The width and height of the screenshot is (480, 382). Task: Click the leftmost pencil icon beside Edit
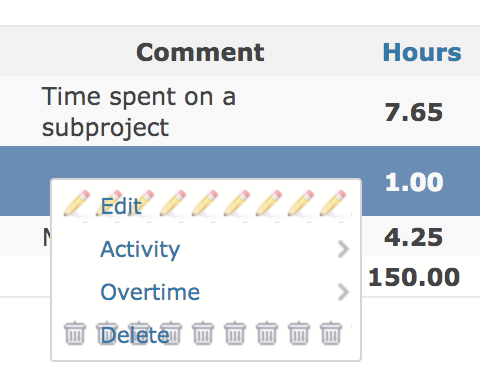point(77,203)
